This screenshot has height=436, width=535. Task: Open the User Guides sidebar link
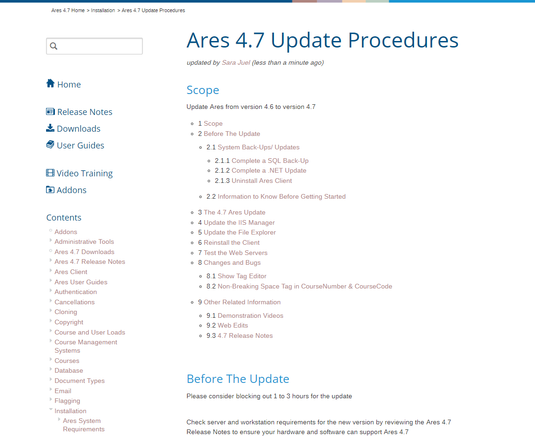tap(81, 145)
